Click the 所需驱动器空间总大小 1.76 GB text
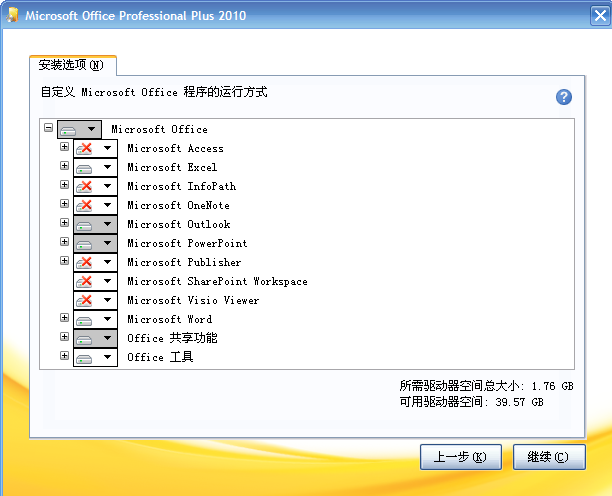 (486, 386)
